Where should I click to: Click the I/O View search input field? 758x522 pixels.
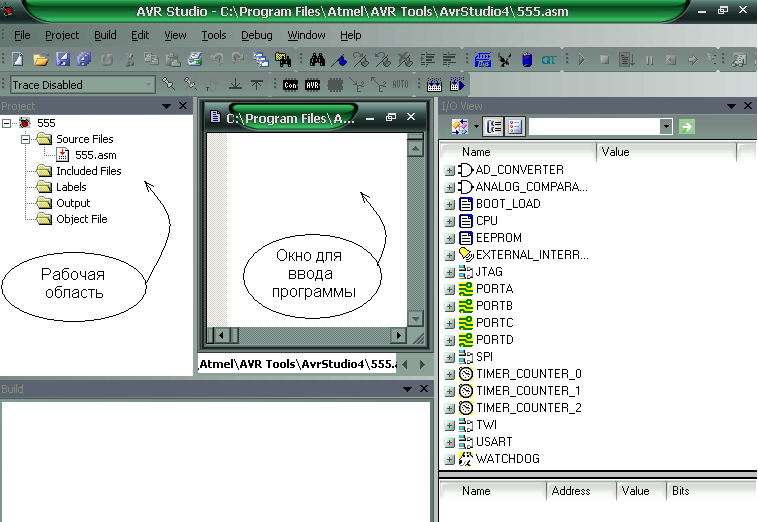click(594, 127)
